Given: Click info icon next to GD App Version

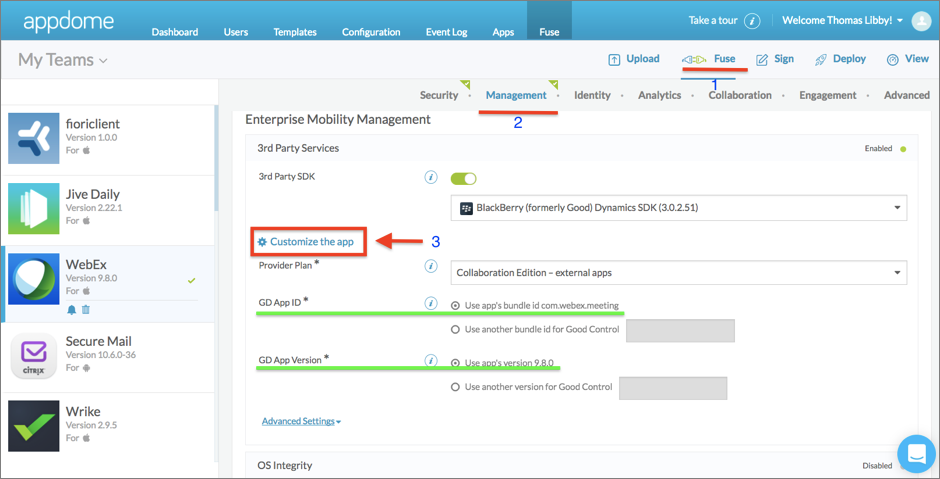Looking at the screenshot, I should pyautogui.click(x=430, y=361).
